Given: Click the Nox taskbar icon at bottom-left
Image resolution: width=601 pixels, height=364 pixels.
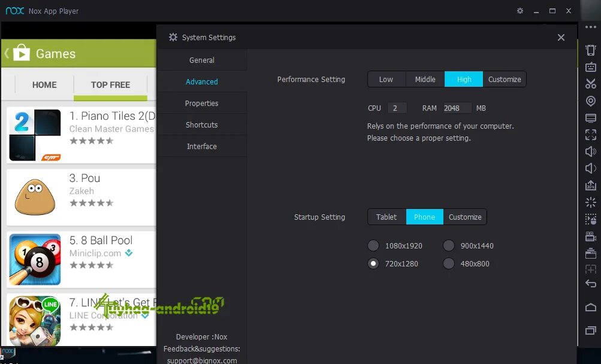Looking at the screenshot, I should pos(7,351).
